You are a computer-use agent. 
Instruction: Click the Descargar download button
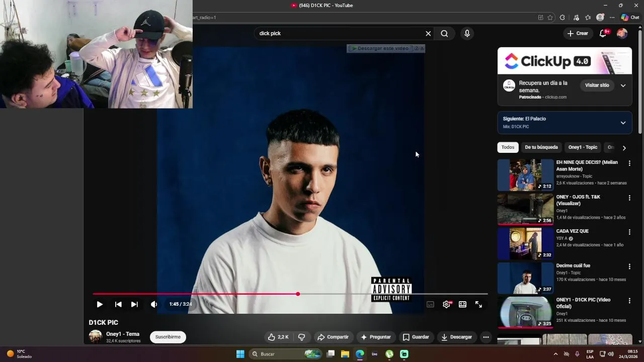coord(456,337)
